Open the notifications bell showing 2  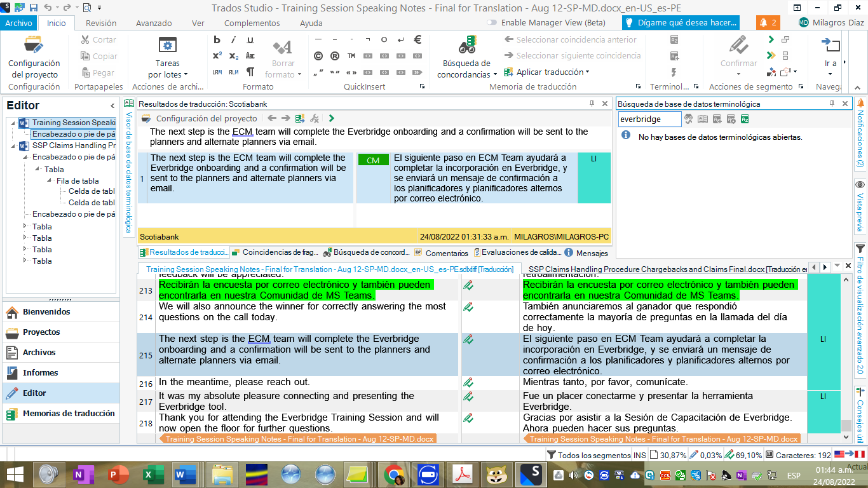click(768, 22)
